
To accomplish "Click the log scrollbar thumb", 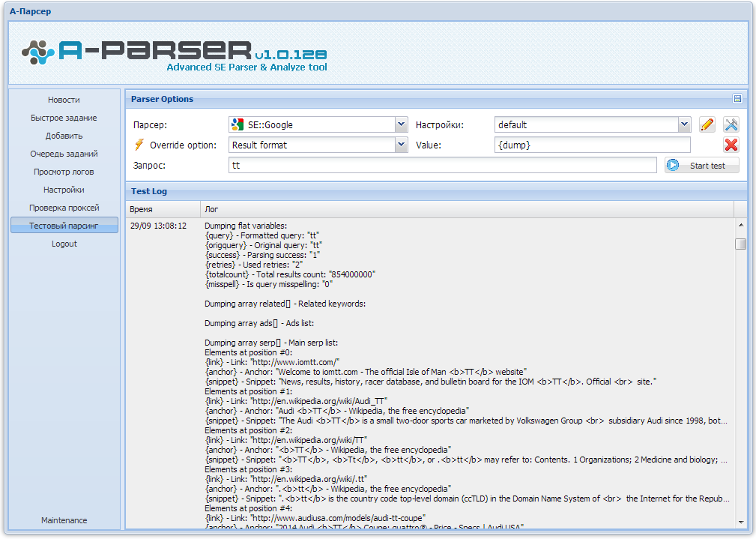I will pyautogui.click(x=740, y=244).
